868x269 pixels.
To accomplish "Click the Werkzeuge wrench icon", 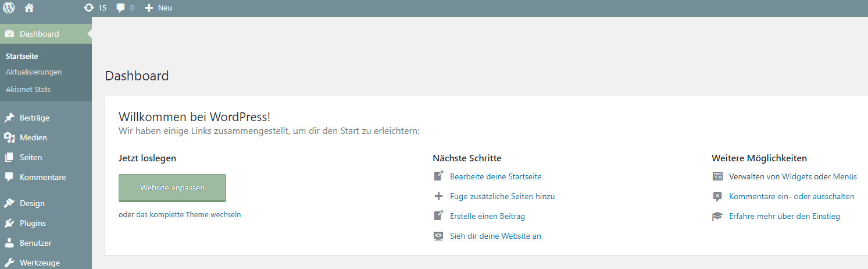I will pyautogui.click(x=9, y=263).
